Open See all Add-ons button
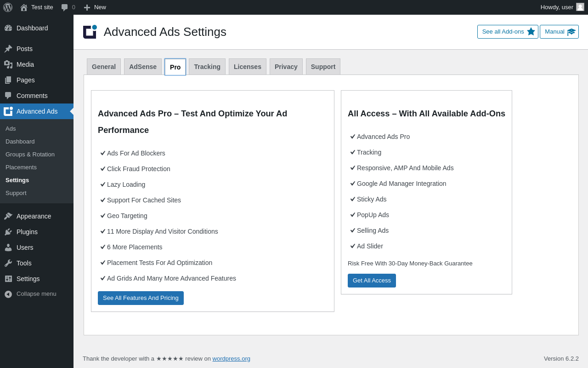This screenshot has width=588, height=368. 508,32
